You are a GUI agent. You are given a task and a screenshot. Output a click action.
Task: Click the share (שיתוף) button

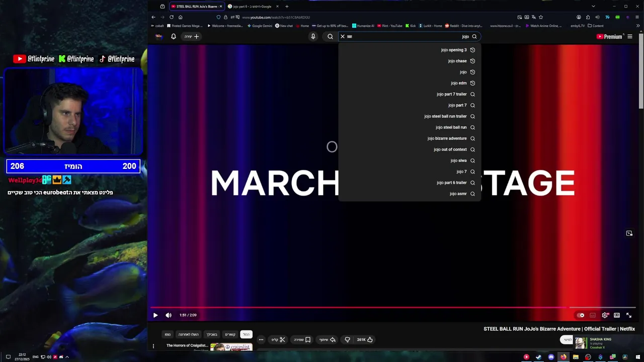[x=328, y=340]
